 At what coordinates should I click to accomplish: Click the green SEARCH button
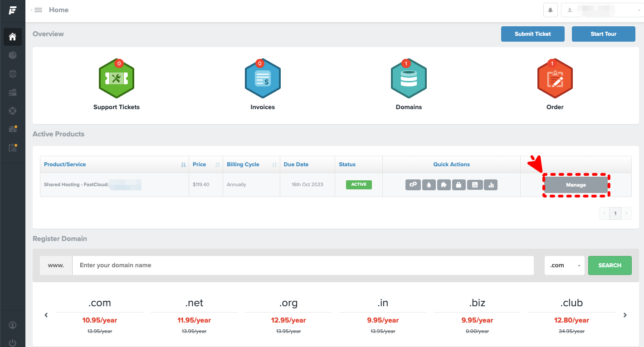coord(610,265)
